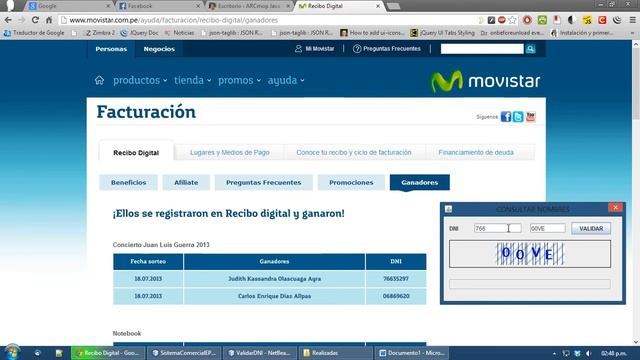Image resolution: width=640 pixels, height=360 pixels.
Task: Click the Movistar logo
Action: pyautogui.click(x=486, y=81)
